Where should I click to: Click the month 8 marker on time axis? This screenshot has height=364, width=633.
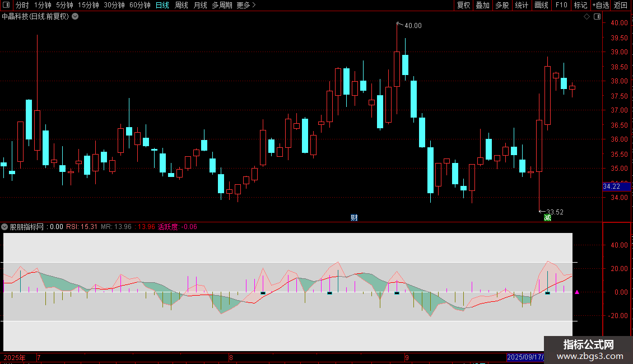[x=231, y=357]
